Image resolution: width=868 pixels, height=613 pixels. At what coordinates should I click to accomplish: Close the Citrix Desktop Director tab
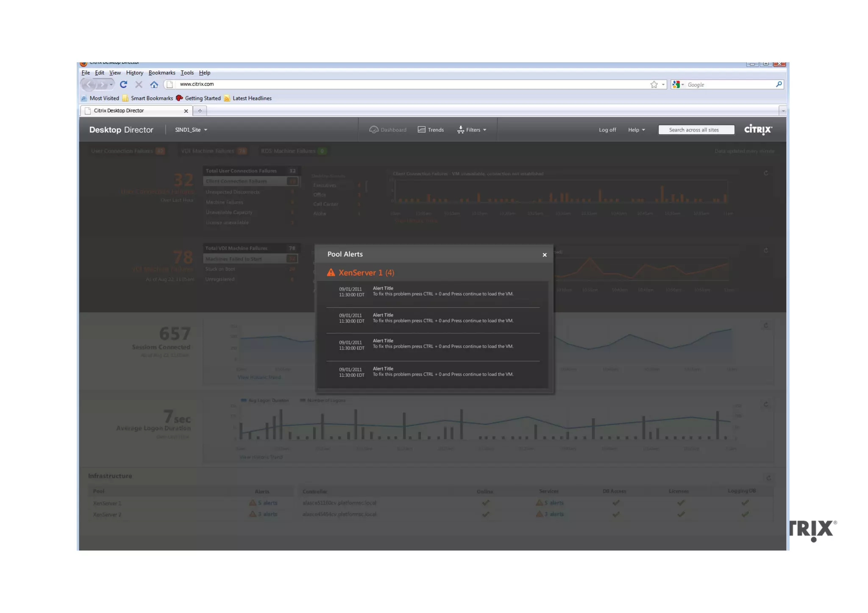point(186,111)
